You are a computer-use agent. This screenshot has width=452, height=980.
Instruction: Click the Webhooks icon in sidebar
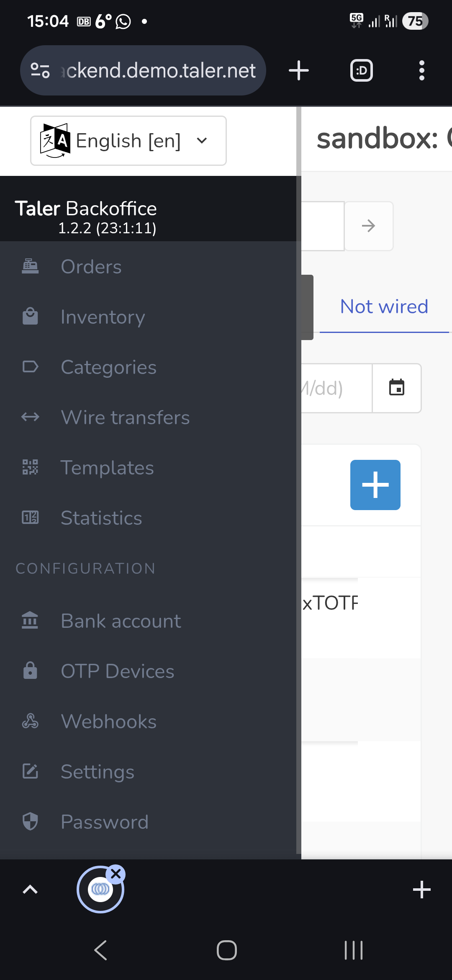(30, 721)
